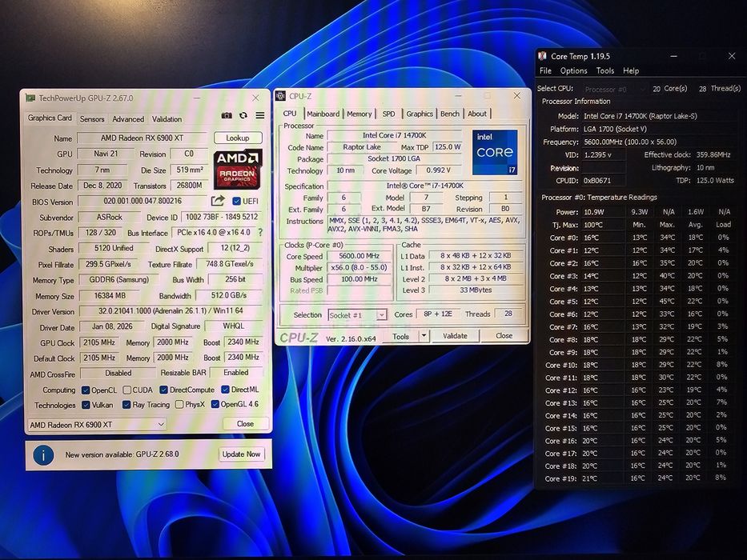Click the Close button in CPU-Z
The image size is (747, 560).
point(504,336)
